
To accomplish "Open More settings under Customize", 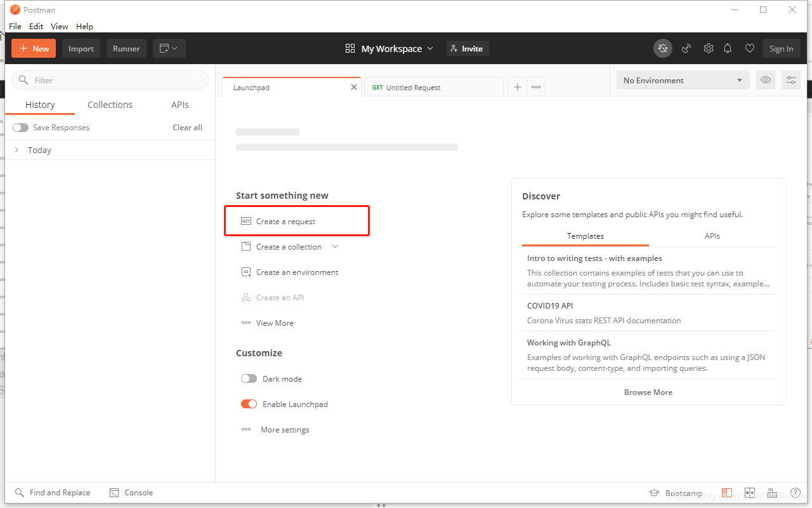I will coord(285,429).
